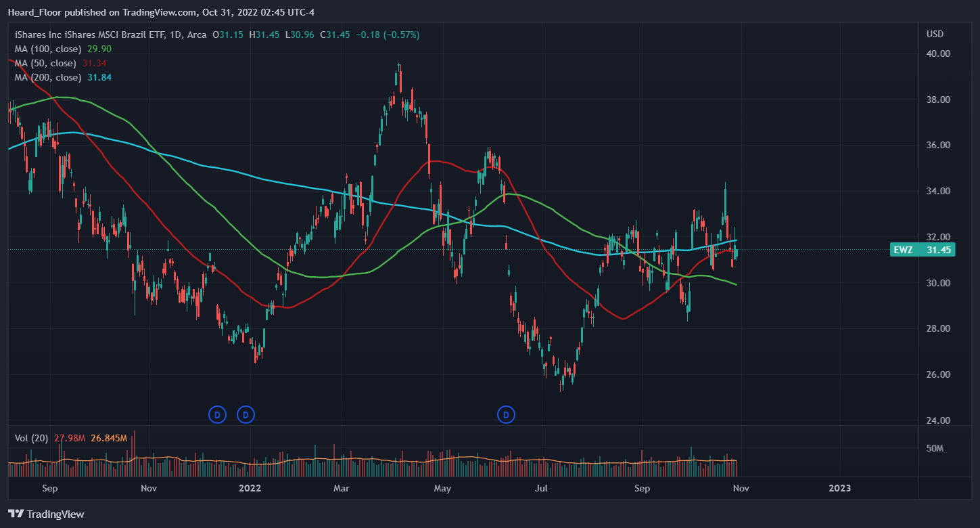Click the leftmost dividend D marker
This screenshot has height=528, width=980.
click(217, 414)
